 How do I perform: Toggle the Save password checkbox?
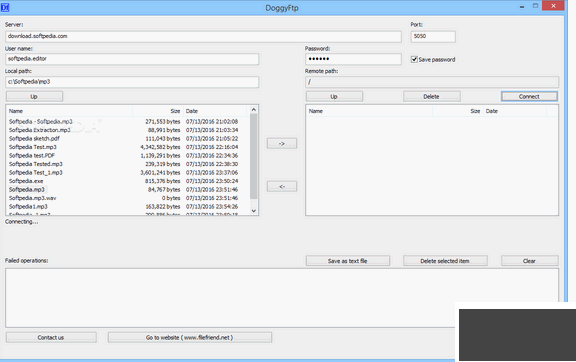point(414,59)
